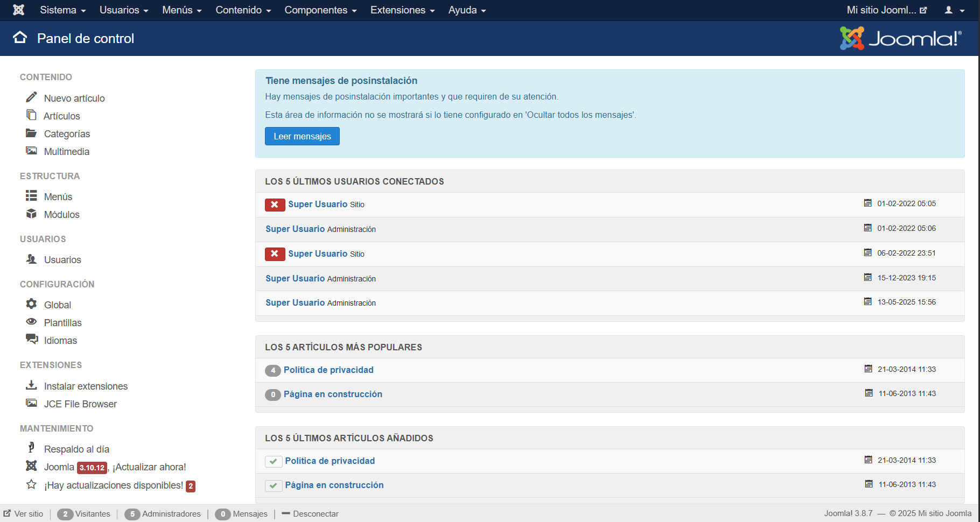Click the Multimedia image icon
Screen dimensions: 980x522
coord(31,151)
